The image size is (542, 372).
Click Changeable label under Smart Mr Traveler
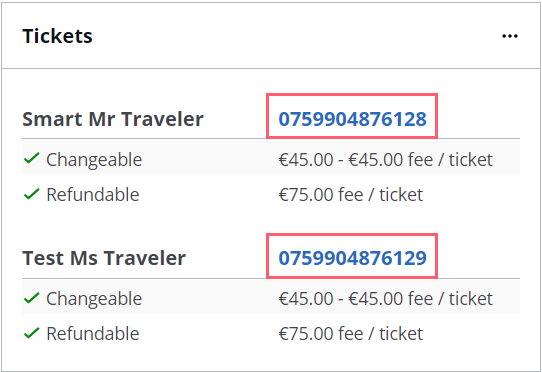pos(94,160)
